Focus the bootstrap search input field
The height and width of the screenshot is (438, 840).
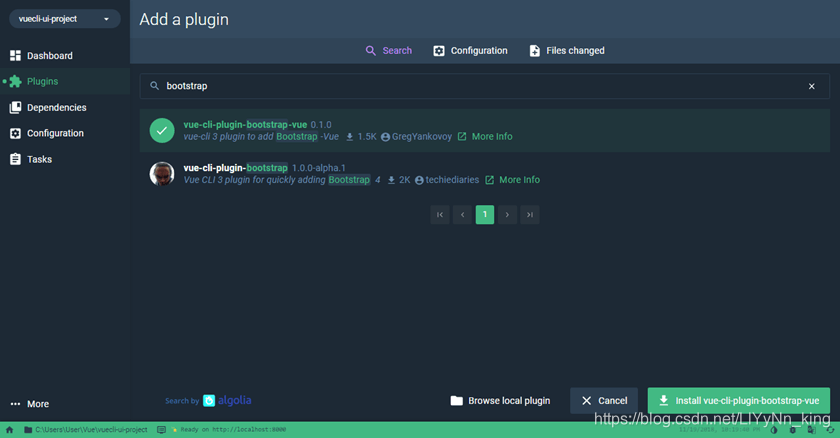point(485,86)
